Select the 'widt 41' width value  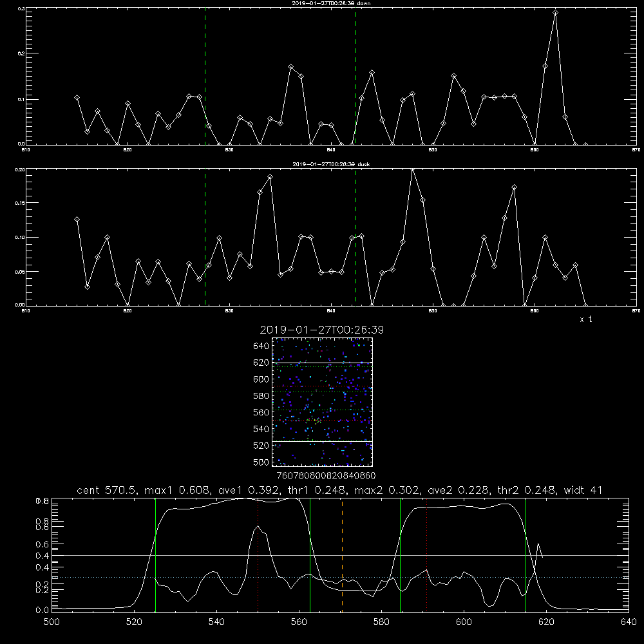click(x=583, y=490)
